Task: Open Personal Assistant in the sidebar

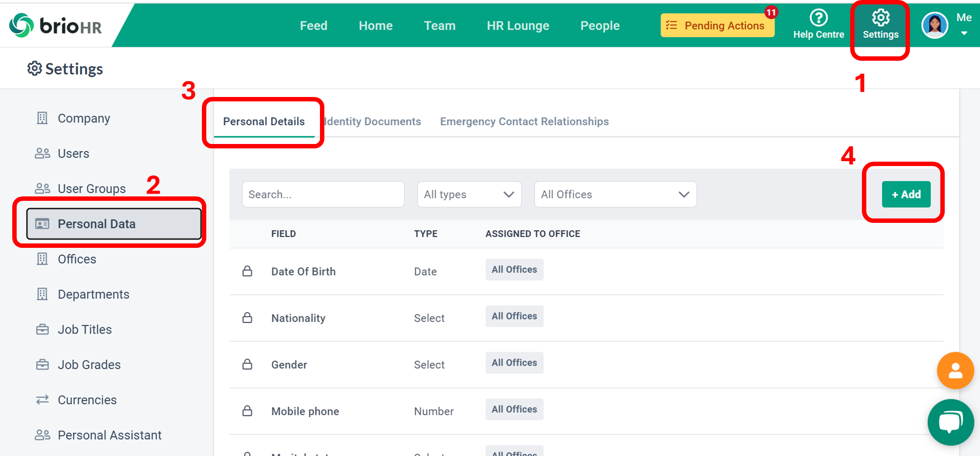Action: 110,435
